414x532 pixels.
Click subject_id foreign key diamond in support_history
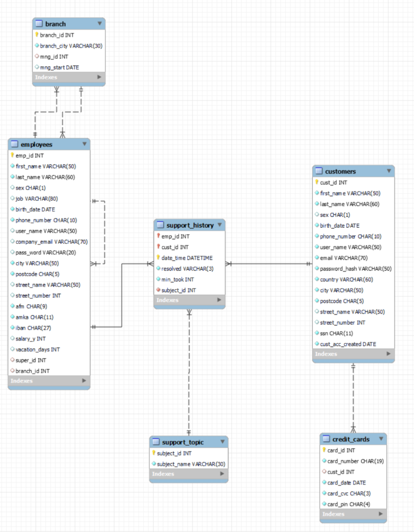(158, 290)
